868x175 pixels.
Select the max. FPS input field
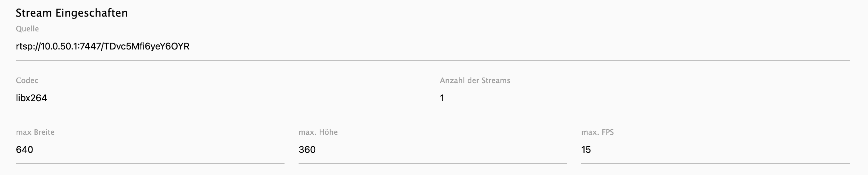click(715, 150)
